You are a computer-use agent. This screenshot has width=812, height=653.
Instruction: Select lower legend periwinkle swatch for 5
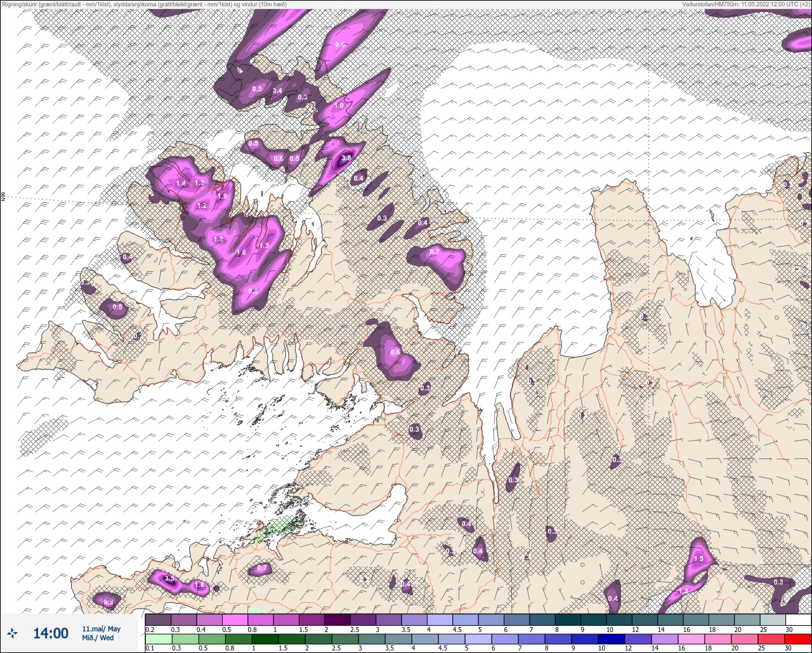click(480, 638)
